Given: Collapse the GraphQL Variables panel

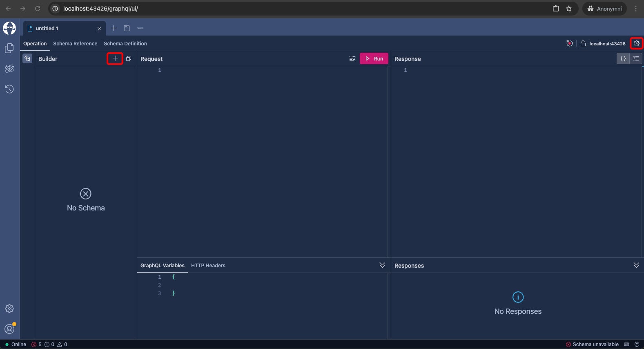Looking at the screenshot, I should coord(382,265).
